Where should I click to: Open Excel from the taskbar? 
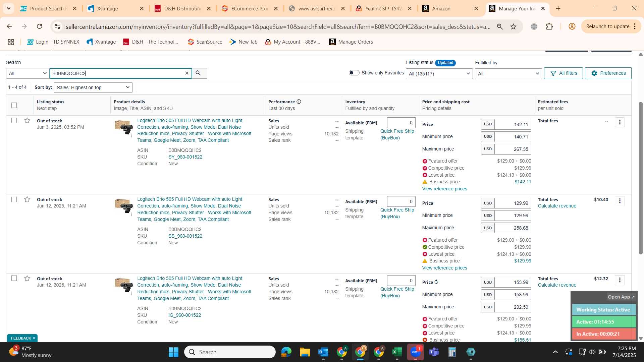(x=397, y=352)
